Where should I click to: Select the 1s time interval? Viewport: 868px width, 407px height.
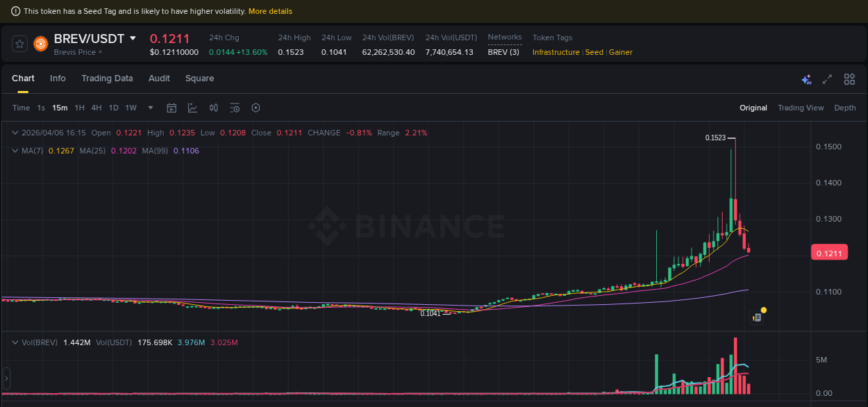pyautogui.click(x=41, y=108)
